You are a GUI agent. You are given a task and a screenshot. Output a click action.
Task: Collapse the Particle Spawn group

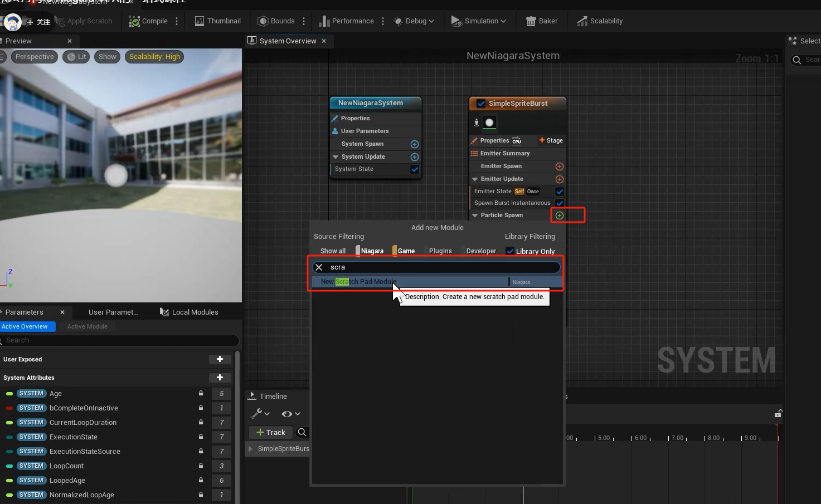[475, 216]
